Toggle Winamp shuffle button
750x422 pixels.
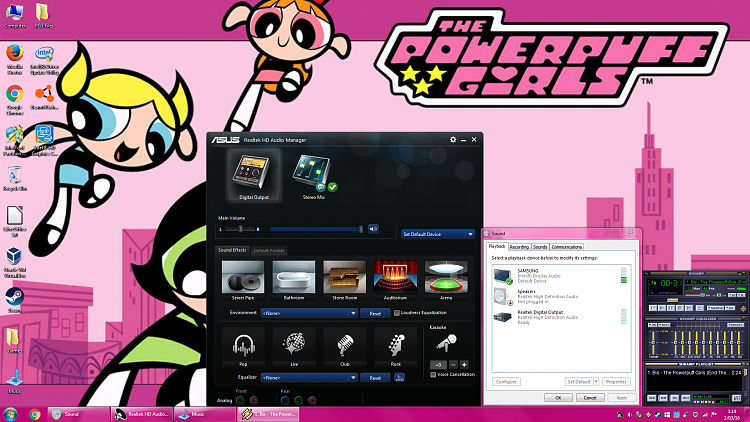(x=715, y=308)
